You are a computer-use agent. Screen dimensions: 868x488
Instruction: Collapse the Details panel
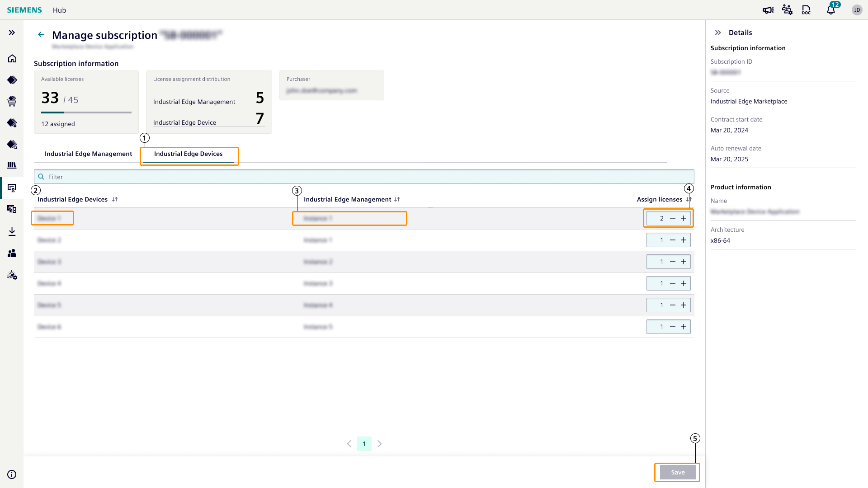click(718, 33)
